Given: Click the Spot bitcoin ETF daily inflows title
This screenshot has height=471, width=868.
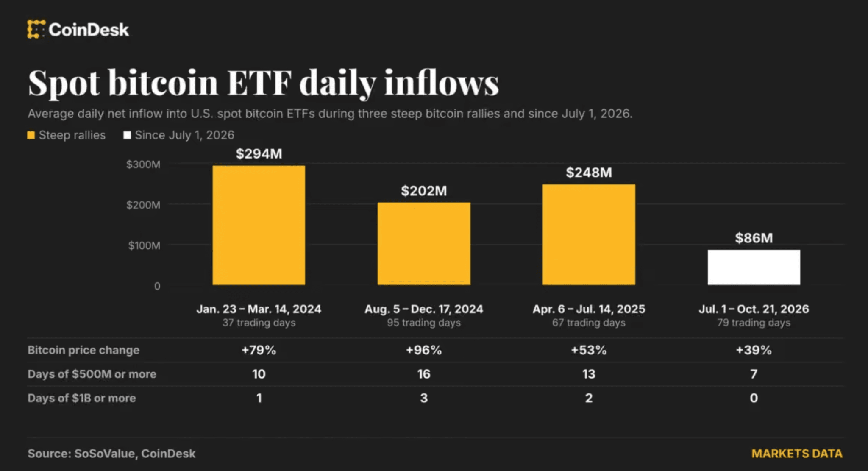Looking at the screenshot, I should coord(264,83).
